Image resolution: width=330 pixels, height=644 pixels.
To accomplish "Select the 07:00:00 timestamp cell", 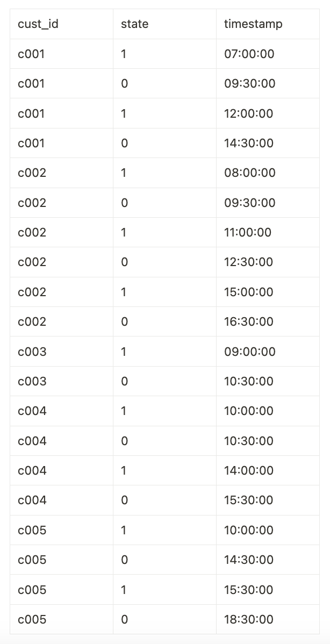I will click(x=248, y=54).
